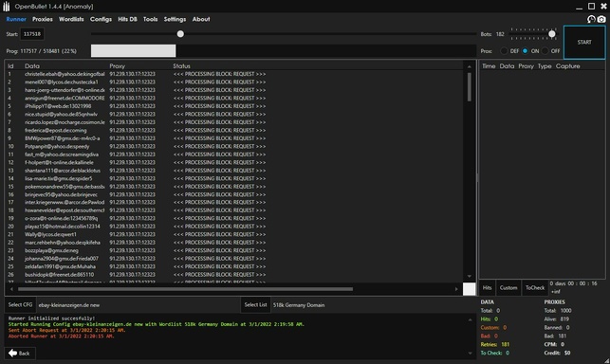Click the ebay-kleinanzeigen.de new config name
Image resolution: width=610 pixels, height=364 pixels.
69,305
